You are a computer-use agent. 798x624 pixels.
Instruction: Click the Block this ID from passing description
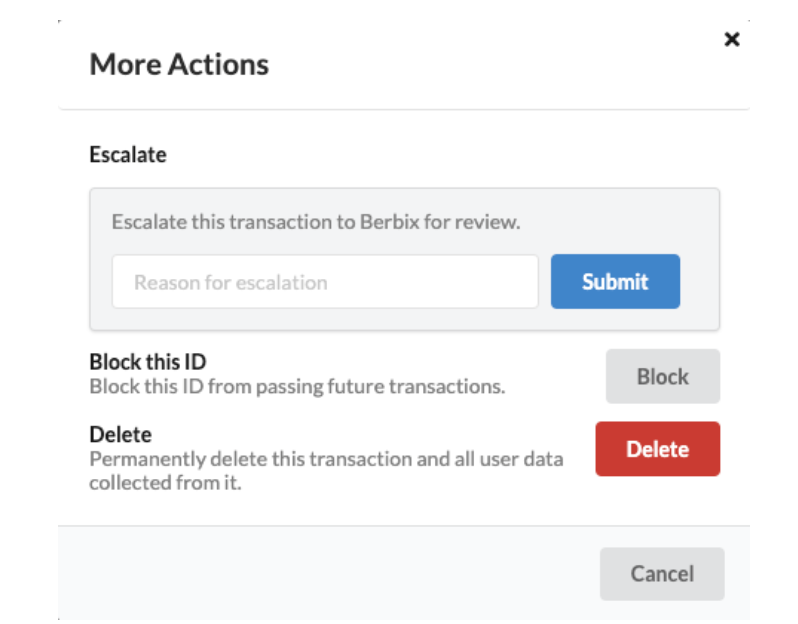pyautogui.click(x=297, y=386)
